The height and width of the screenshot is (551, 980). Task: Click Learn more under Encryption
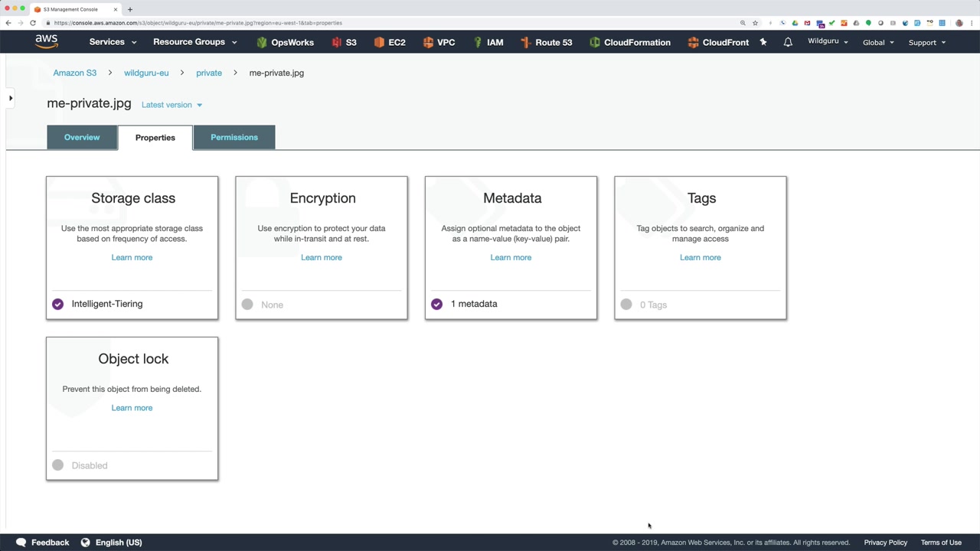tap(322, 257)
